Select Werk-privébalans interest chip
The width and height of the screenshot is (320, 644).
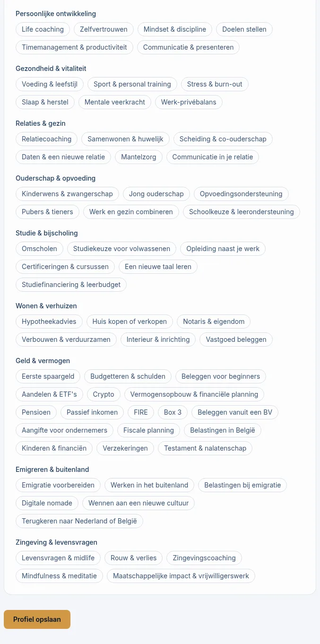[189, 102]
